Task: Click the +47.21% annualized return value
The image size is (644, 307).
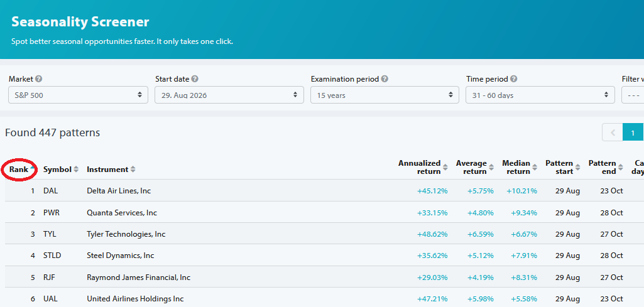Action: pyautogui.click(x=432, y=299)
